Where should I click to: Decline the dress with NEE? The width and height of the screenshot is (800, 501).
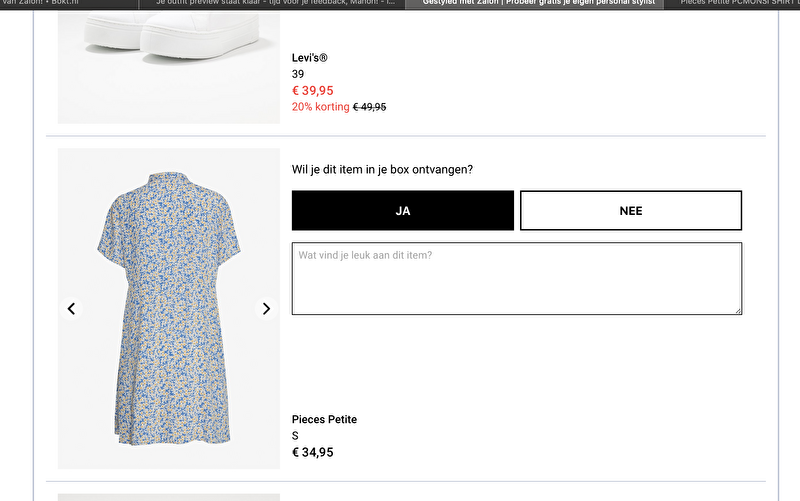(630, 211)
